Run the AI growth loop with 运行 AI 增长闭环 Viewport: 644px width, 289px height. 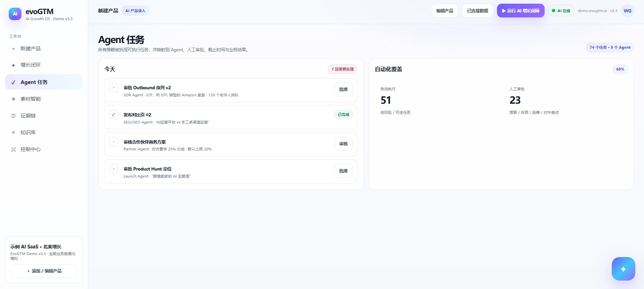tap(521, 11)
